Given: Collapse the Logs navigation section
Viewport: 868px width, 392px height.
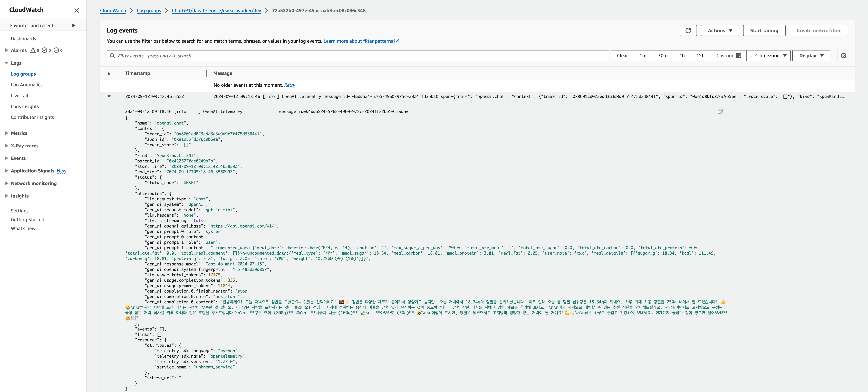Looking at the screenshot, I should (x=6, y=63).
